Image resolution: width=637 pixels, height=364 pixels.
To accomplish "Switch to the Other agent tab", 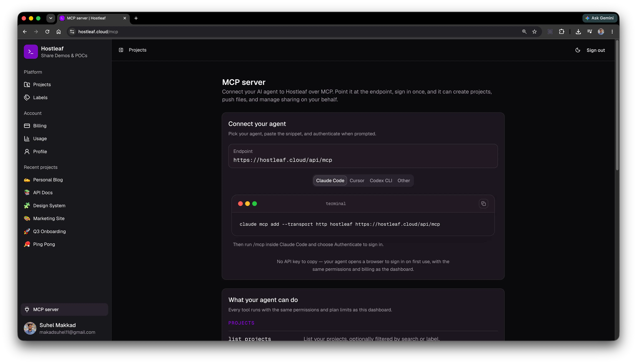I will [x=404, y=180].
